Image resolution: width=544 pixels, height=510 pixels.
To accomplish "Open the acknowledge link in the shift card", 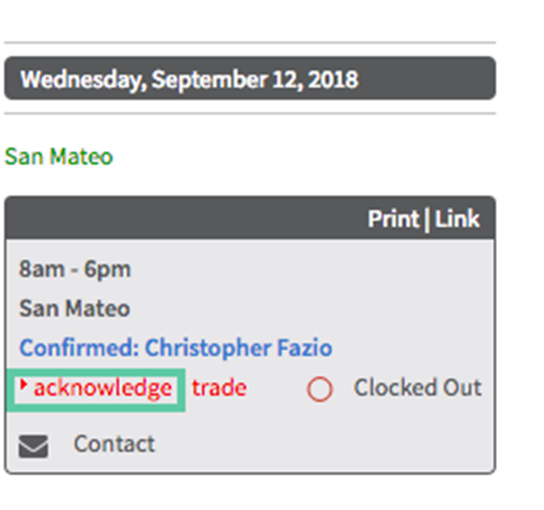I will click(103, 389).
